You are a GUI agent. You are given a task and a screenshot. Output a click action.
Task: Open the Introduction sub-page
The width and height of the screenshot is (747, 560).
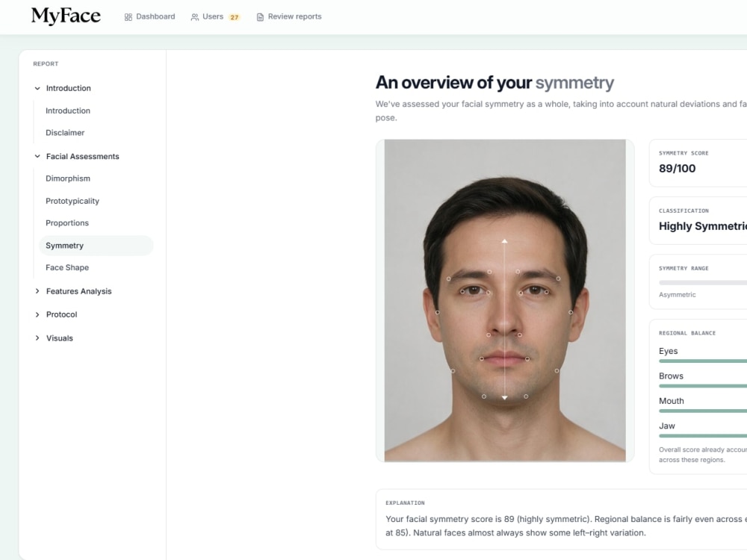point(68,111)
